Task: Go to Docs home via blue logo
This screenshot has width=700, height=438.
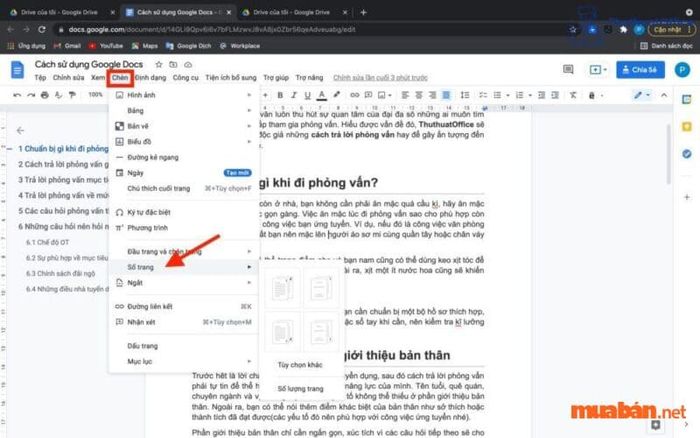Action: click(17, 70)
